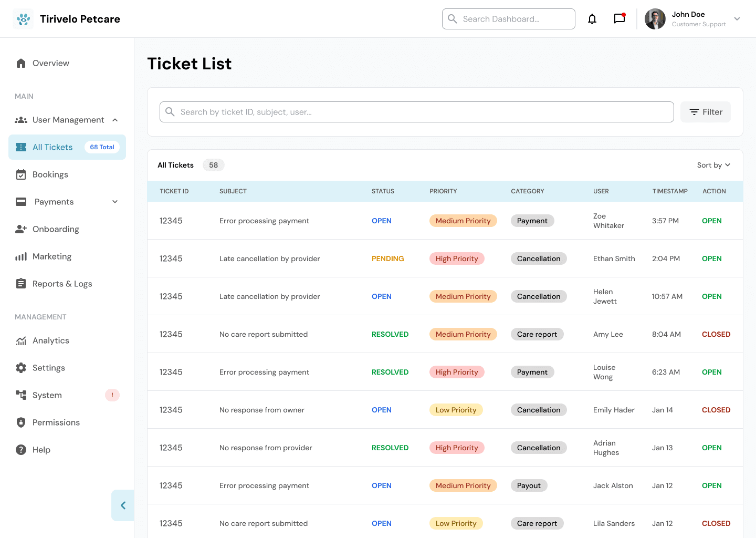Open the Sort by dropdown

click(713, 165)
